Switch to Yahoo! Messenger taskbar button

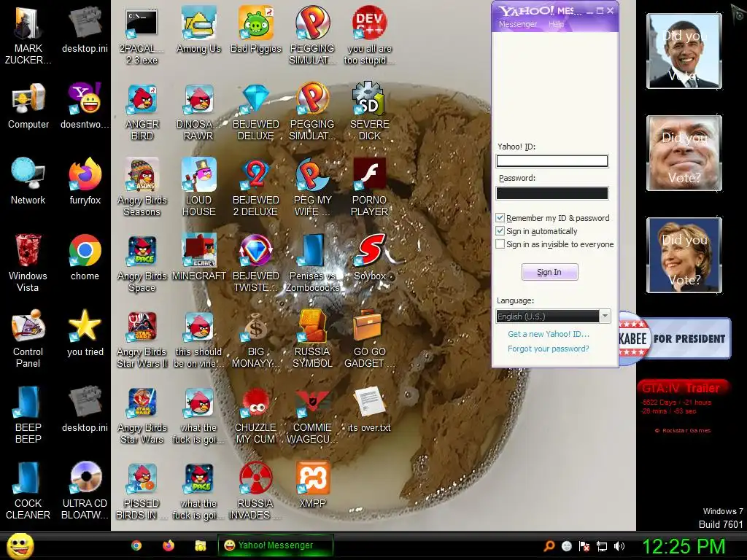(275, 545)
